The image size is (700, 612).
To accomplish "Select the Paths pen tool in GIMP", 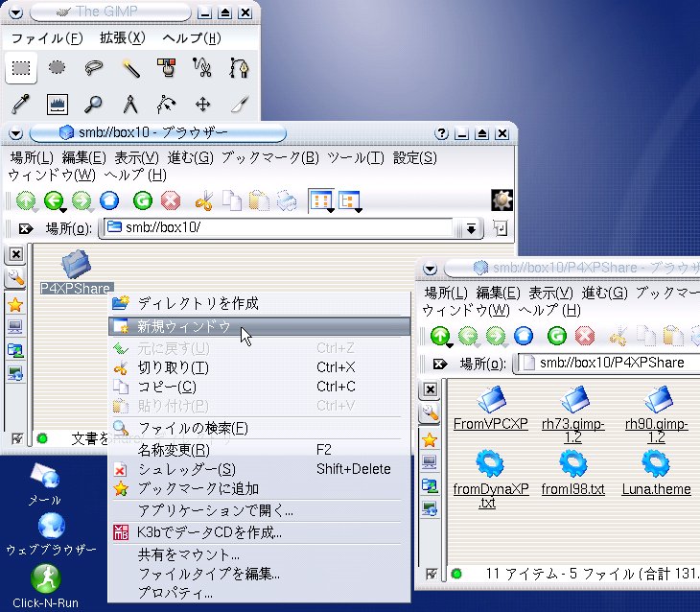I will click(x=240, y=68).
